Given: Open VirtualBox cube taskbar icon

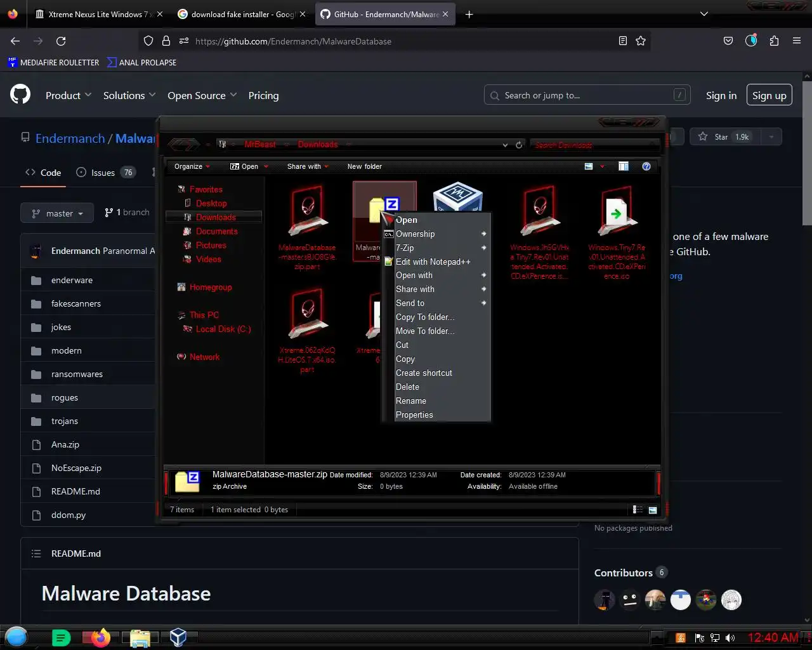Looking at the screenshot, I should (x=178, y=637).
